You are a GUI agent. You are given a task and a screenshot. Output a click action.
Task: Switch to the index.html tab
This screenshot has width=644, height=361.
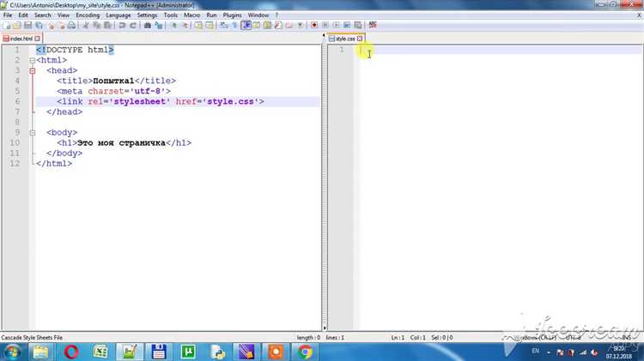coord(23,39)
